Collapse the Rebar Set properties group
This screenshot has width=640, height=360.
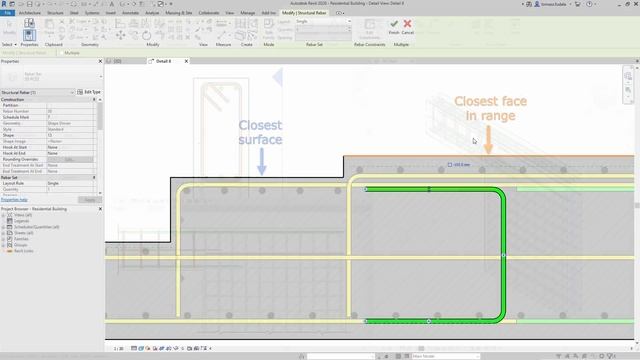click(x=94, y=178)
